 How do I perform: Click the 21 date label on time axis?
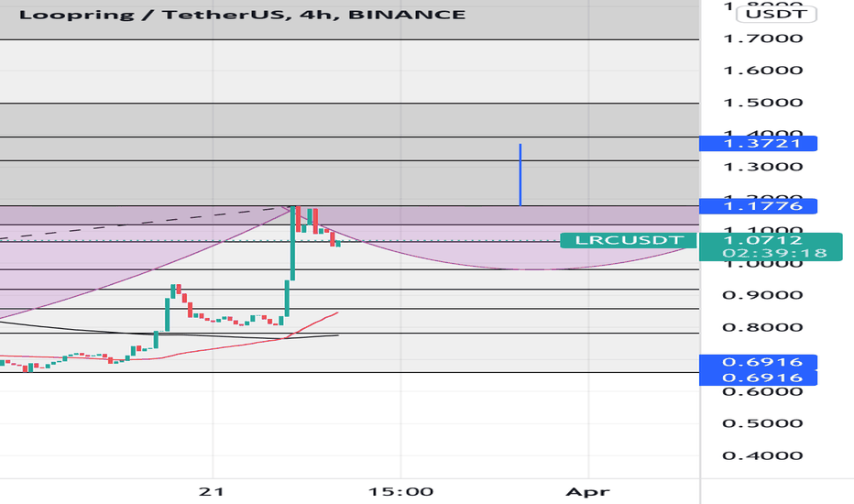coord(212,492)
